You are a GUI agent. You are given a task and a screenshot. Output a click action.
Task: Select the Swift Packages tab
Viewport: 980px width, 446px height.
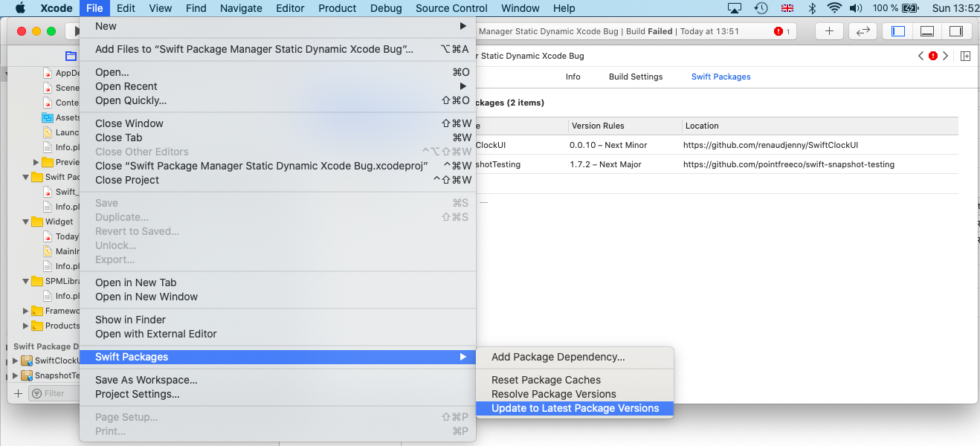tap(721, 77)
